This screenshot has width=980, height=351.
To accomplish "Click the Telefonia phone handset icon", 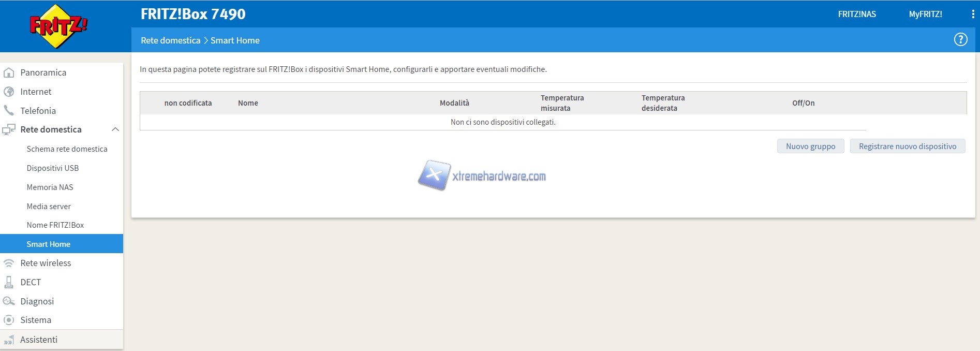I will 9,110.
